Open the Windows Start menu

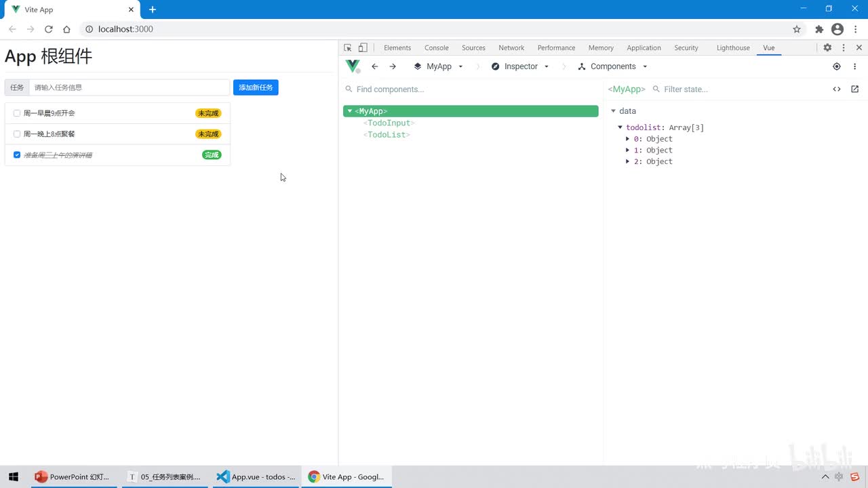click(x=14, y=476)
